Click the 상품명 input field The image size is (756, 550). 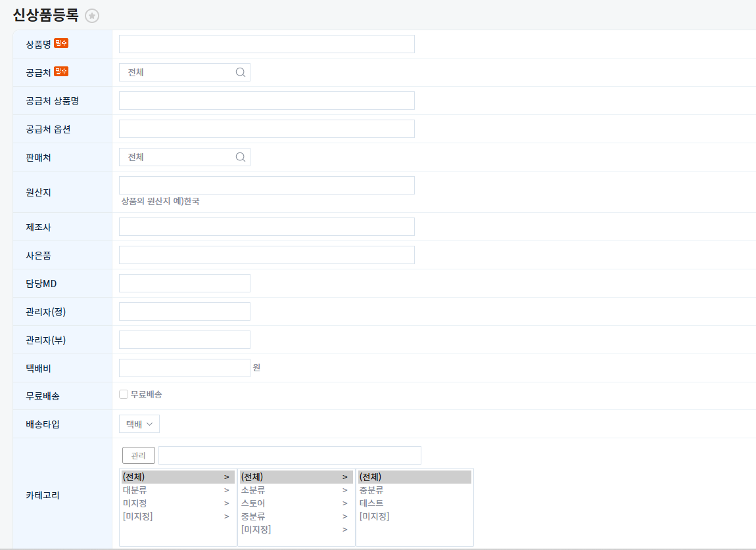point(266,44)
